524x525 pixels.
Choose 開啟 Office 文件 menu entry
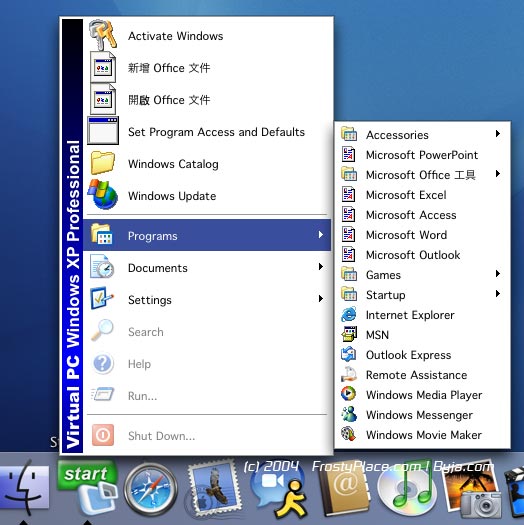(x=207, y=99)
